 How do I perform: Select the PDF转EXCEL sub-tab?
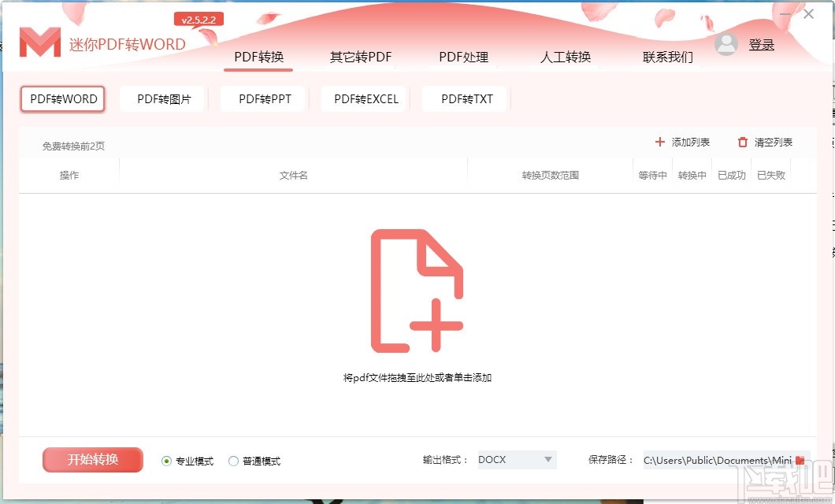pos(366,99)
